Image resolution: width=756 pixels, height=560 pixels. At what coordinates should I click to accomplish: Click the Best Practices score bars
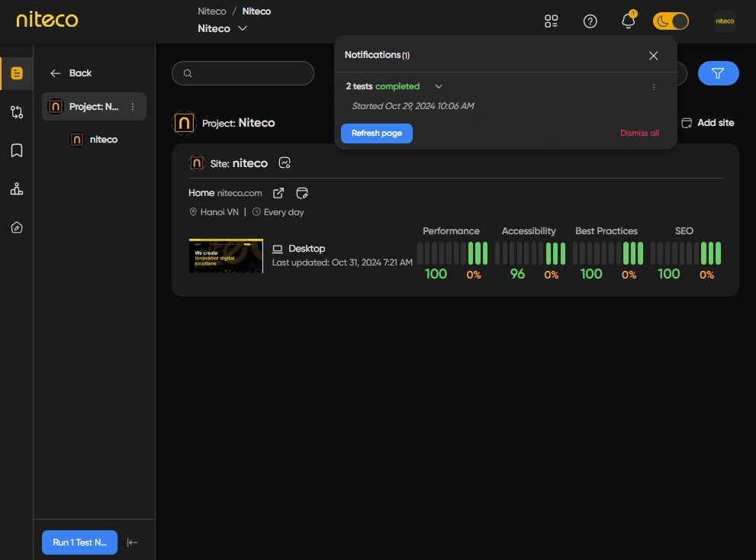(x=607, y=253)
